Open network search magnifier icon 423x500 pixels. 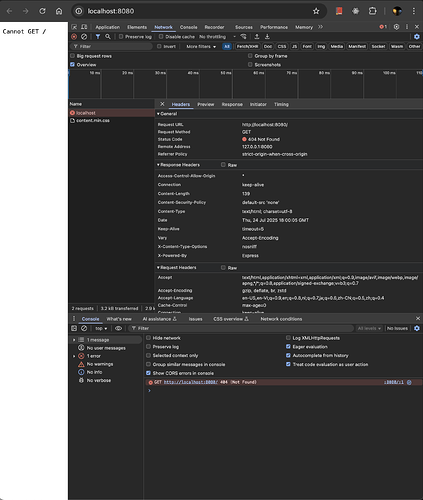[x=108, y=37]
